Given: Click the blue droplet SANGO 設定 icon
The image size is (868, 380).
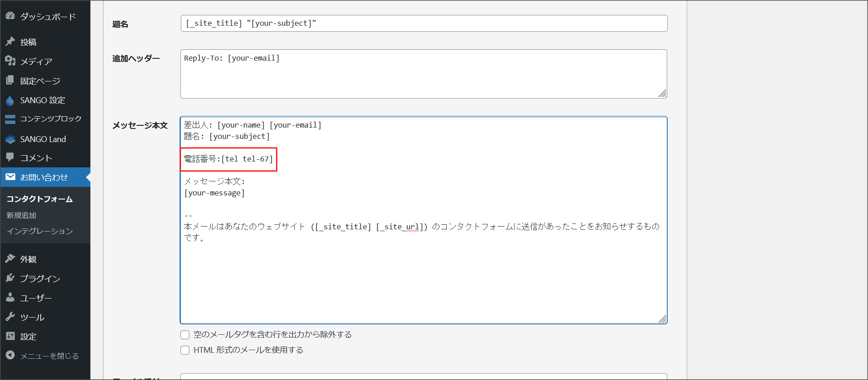Looking at the screenshot, I should [10, 100].
